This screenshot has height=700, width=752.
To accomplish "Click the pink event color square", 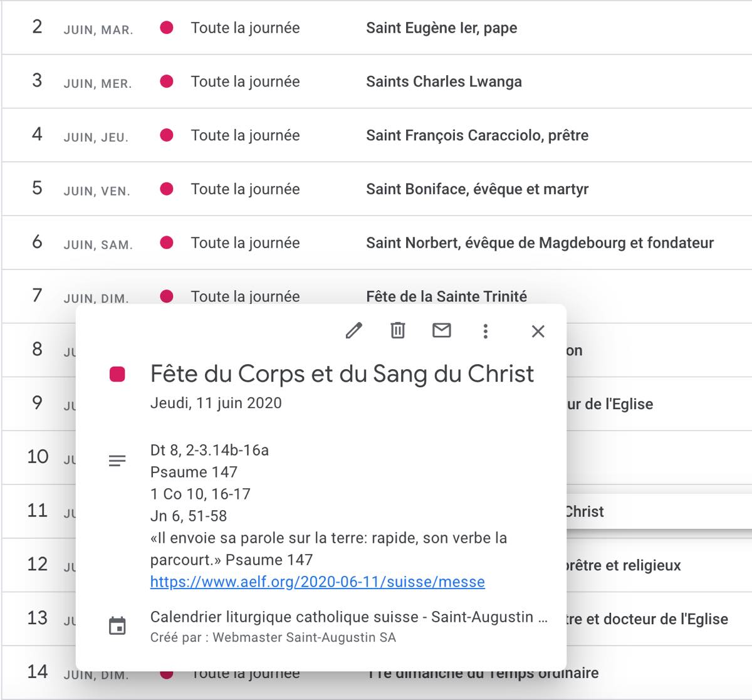I will point(117,374).
